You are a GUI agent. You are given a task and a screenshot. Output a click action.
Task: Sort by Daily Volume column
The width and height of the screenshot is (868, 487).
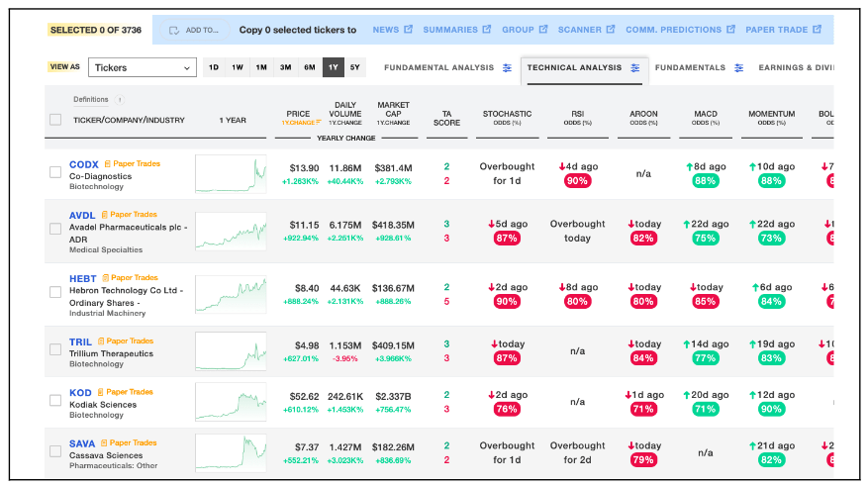pos(345,114)
